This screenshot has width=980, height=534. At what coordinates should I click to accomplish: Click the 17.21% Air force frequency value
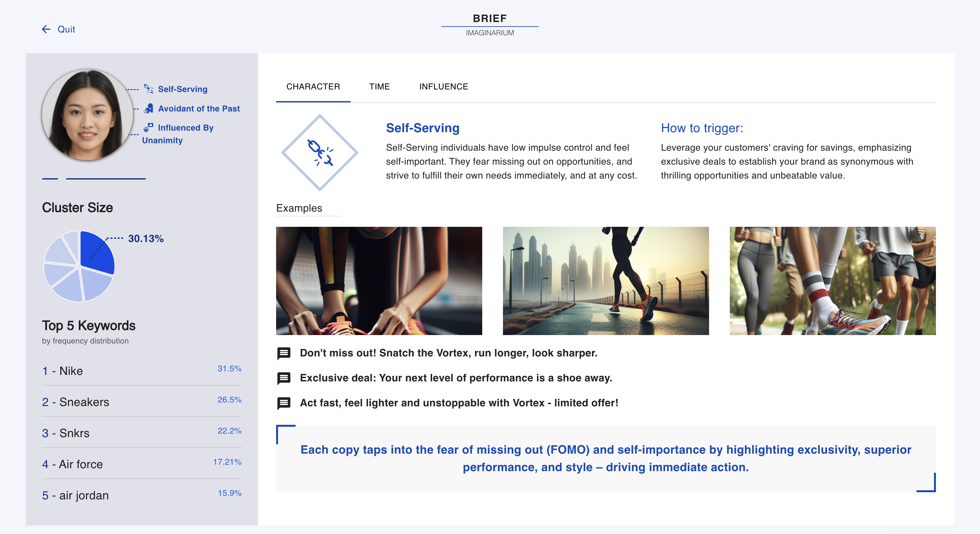pos(227,462)
